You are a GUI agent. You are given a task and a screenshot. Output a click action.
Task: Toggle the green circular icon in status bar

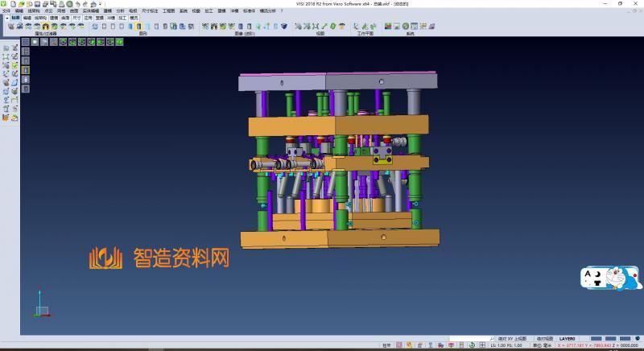tap(470, 345)
